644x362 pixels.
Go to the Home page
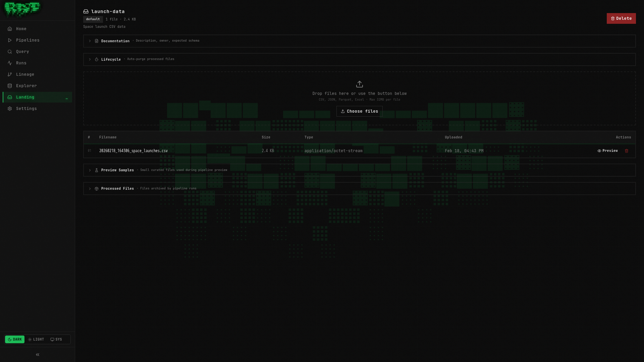click(x=21, y=29)
